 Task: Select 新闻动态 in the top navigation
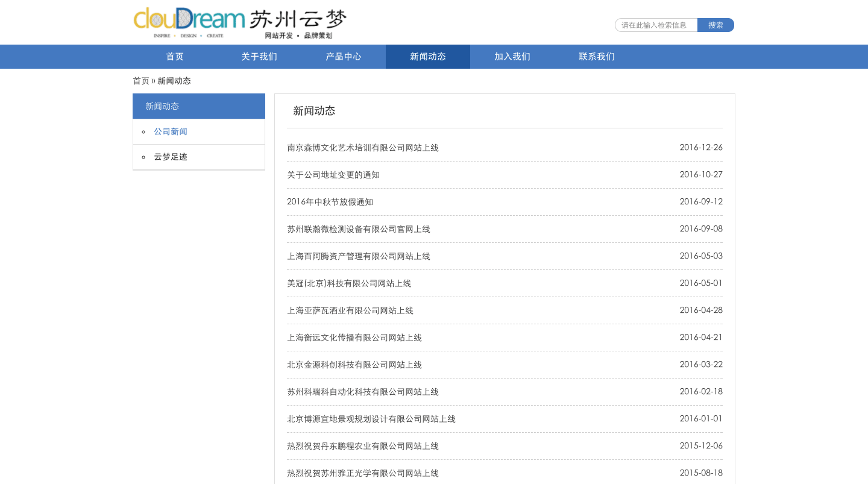pos(428,57)
